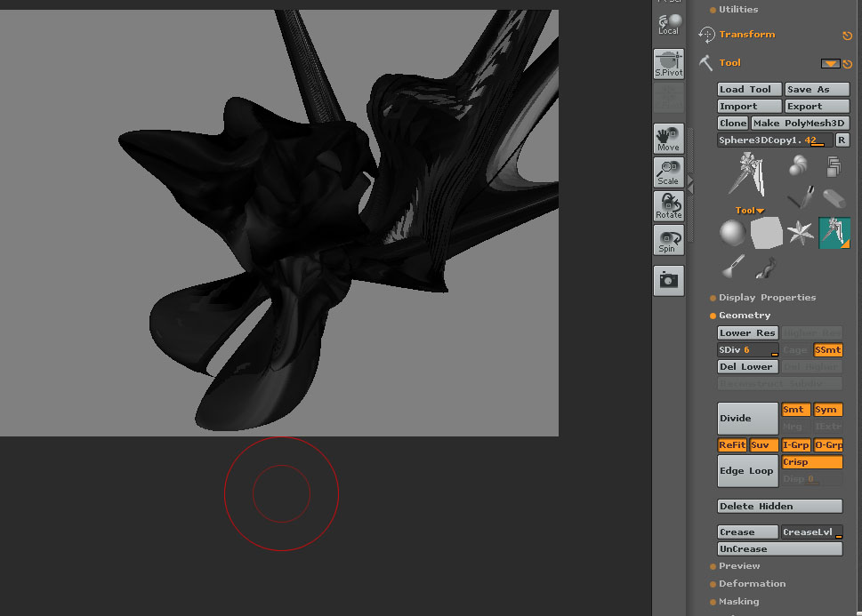Open the large current tool thumbnail
Screen dimensions: 862x616
pyautogui.click(x=747, y=175)
